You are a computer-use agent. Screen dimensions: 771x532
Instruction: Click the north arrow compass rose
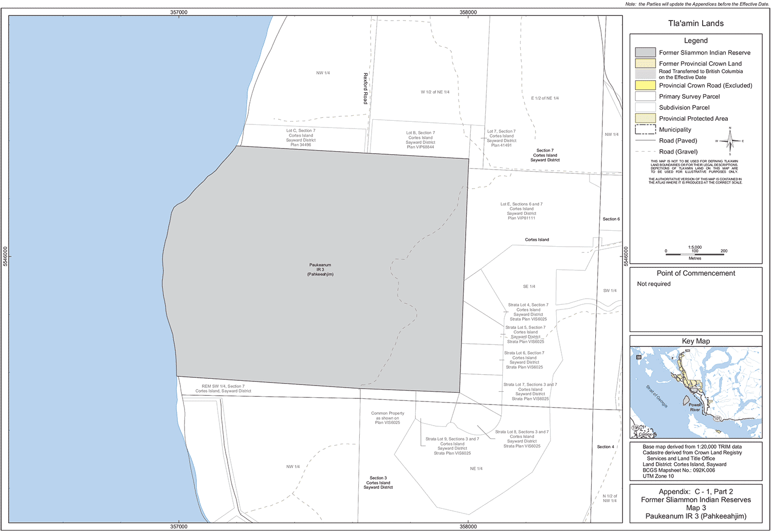coord(729,140)
